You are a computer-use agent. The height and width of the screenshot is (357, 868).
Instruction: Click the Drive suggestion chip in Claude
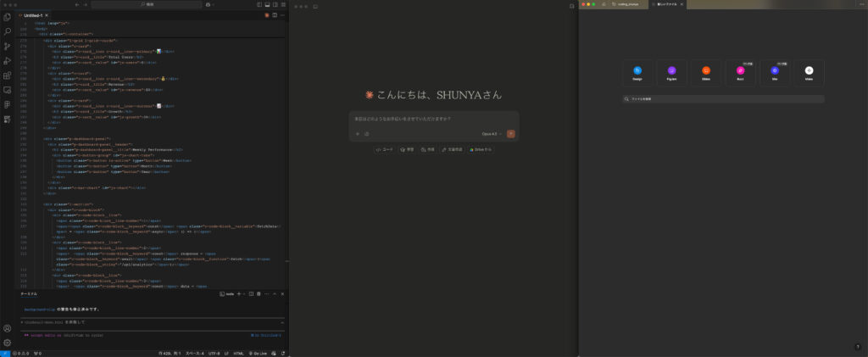tap(480, 149)
